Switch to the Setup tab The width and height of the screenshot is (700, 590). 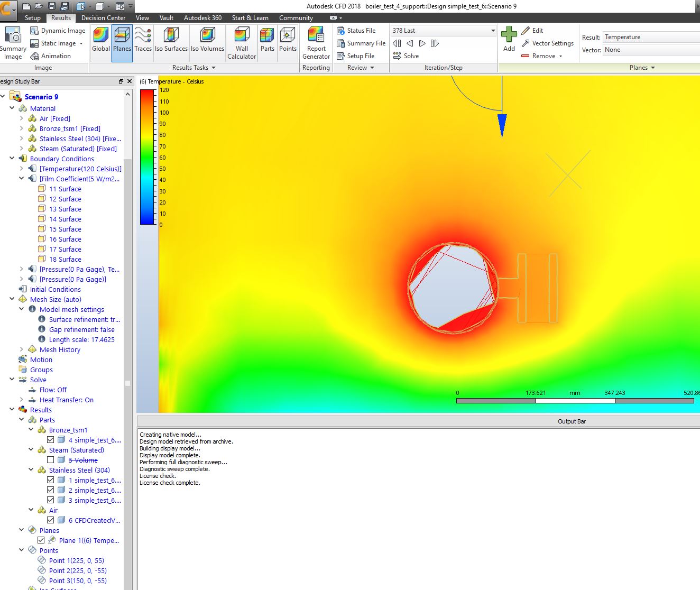[x=32, y=17]
